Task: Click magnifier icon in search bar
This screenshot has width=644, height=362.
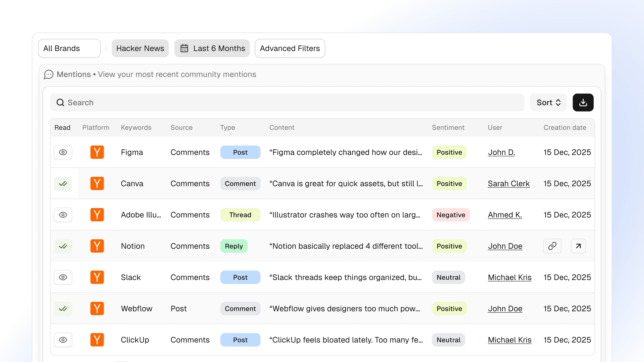Action: (60, 102)
